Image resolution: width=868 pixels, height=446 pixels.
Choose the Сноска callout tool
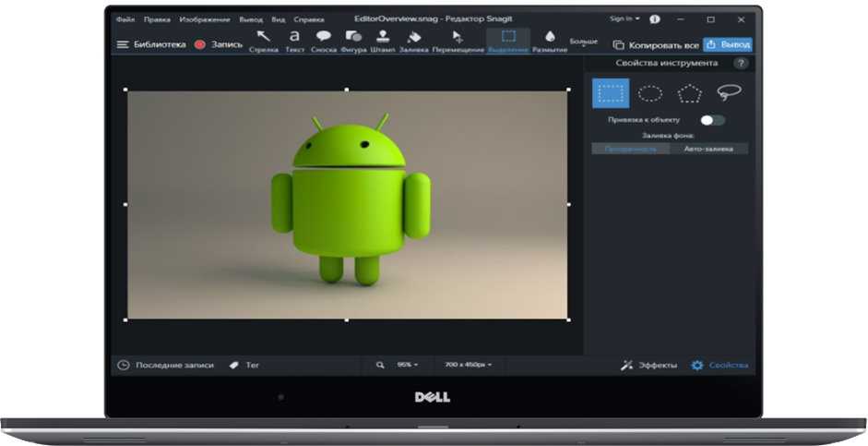pos(323,41)
